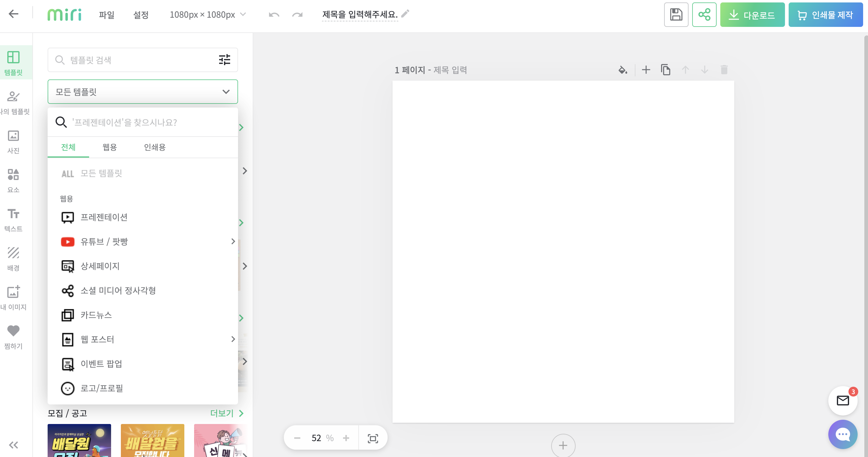This screenshot has height=457, width=868.
Task: Click the 템플릿 검색 search field
Action: (x=143, y=60)
